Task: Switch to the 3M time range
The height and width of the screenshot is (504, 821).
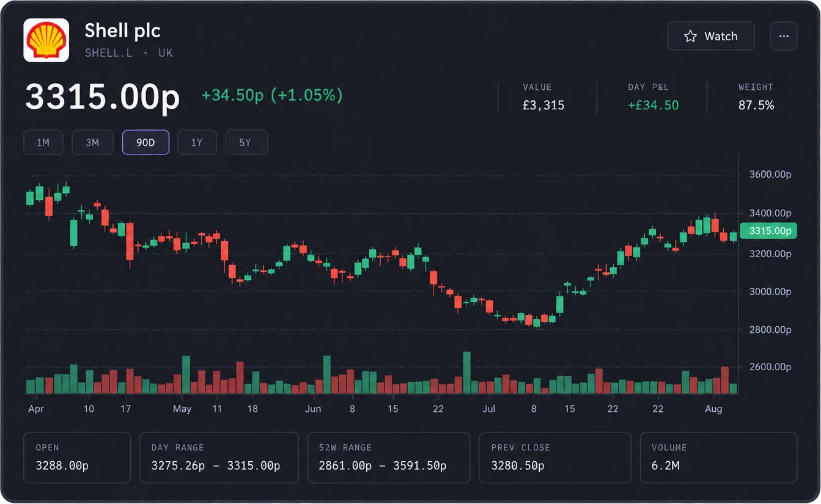Action: (92, 143)
